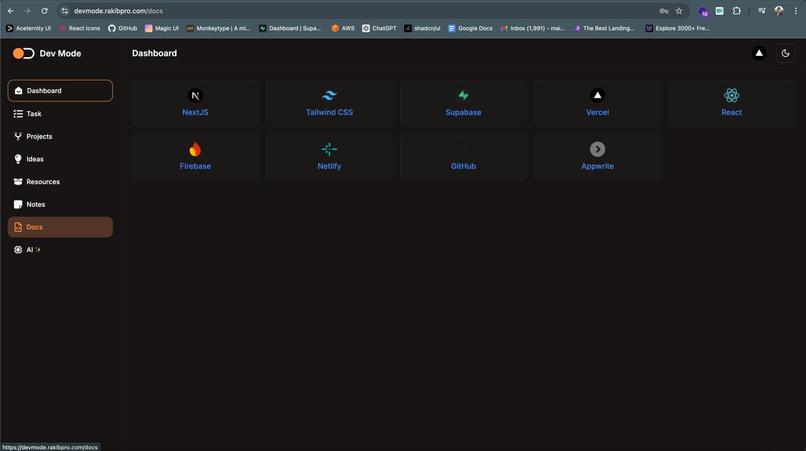This screenshot has height=451, width=806.
Task: Click the Projects fork icon
Action: pyautogui.click(x=18, y=136)
